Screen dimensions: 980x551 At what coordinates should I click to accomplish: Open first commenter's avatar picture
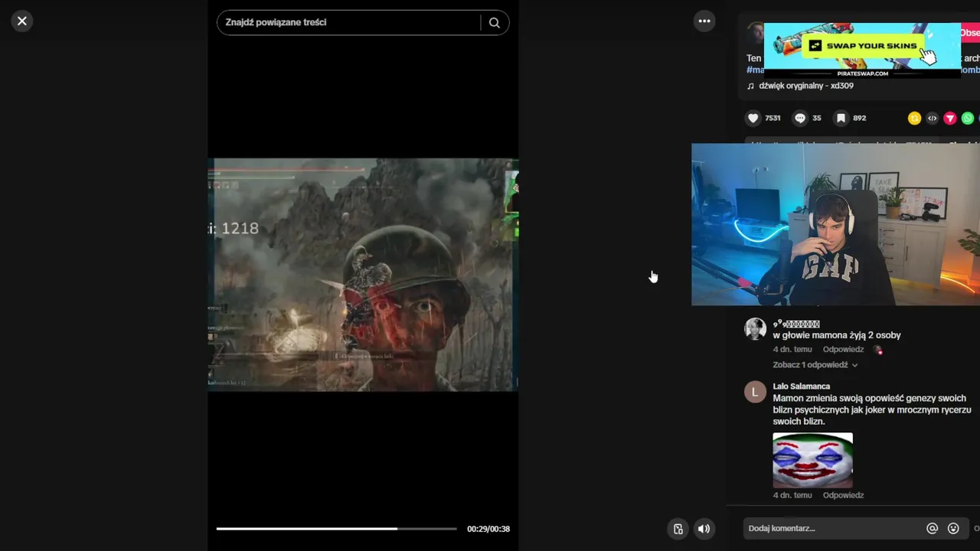pos(755,329)
